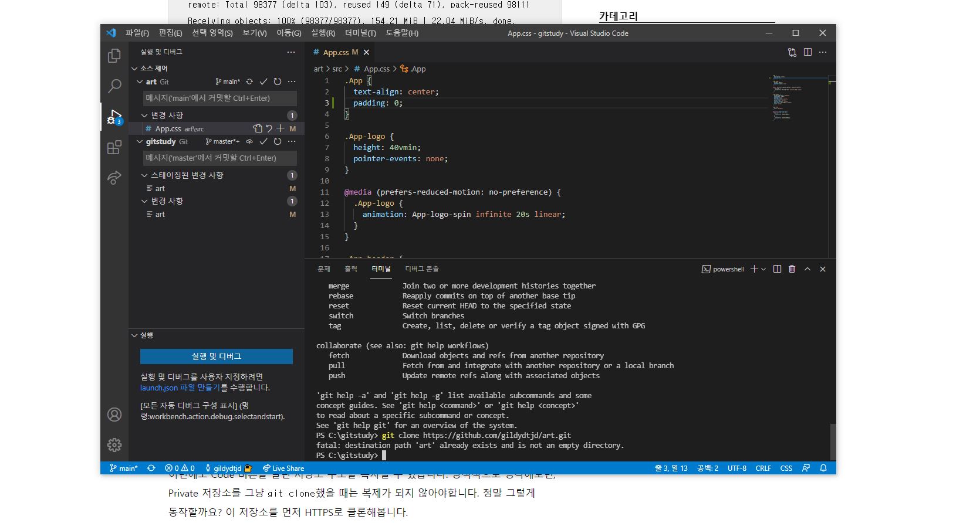Viewport: 980px width, 523px height.
Task: Switch to 디버그 콘솔 panel tab
Action: coord(422,269)
